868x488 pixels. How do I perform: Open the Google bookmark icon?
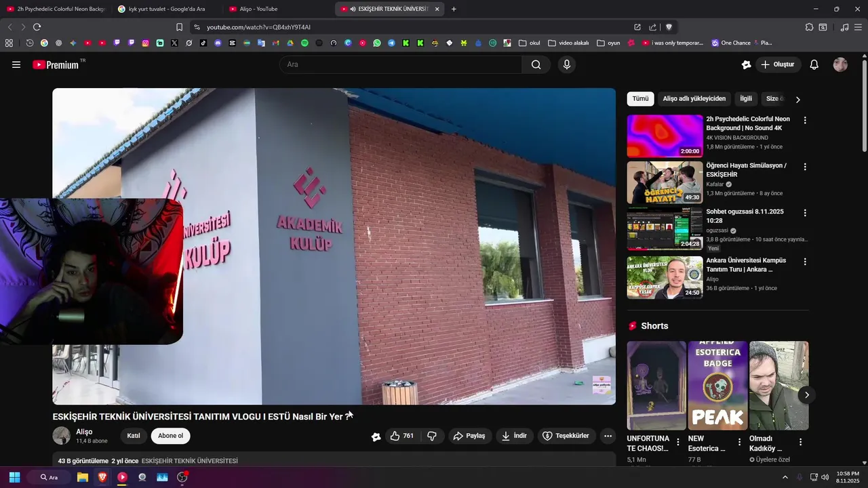(44, 43)
